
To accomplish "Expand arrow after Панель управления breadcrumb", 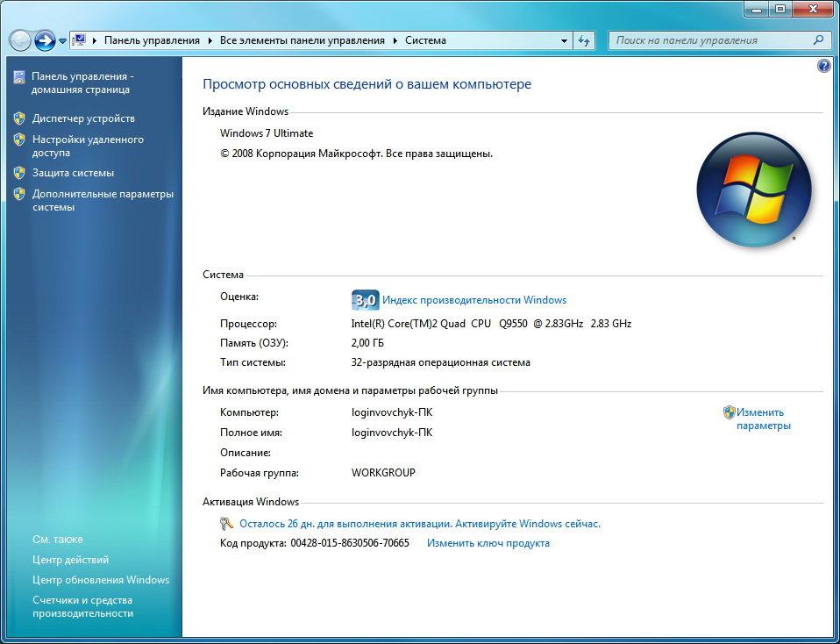I will 210,40.
